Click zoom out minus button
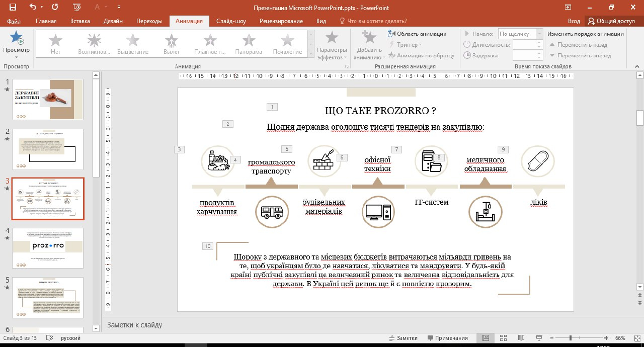Screen dimensions: 644x347 [x=552, y=338]
